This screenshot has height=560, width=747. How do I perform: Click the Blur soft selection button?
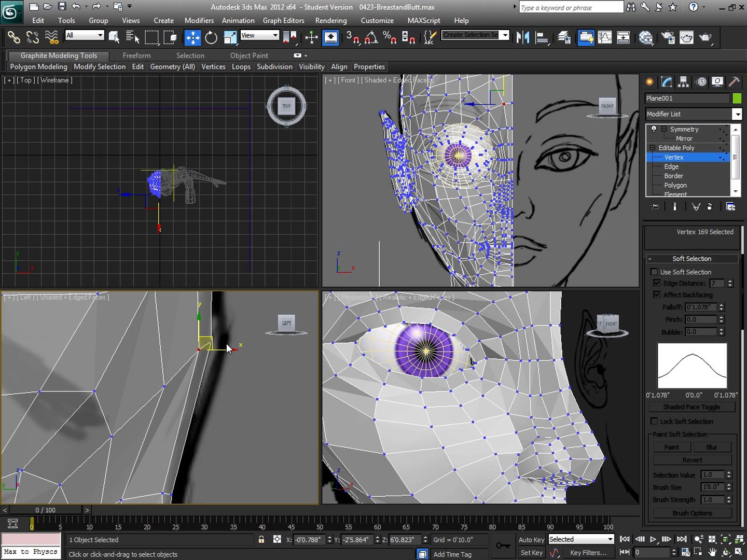712,447
